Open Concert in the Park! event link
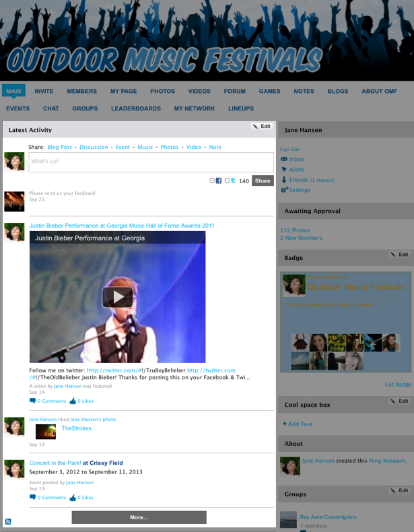Screen dimensions: 414x532 (x=55, y=463)
